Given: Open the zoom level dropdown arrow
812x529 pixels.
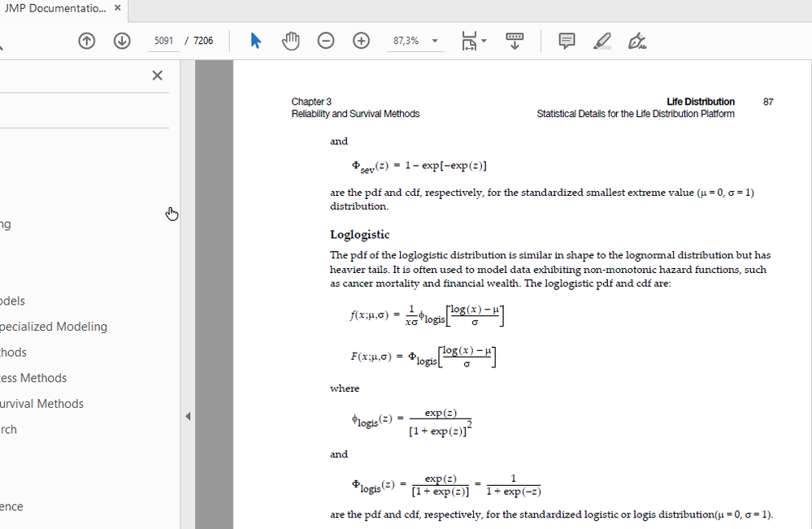Looking at the screenshot, I should coord(435,41).
